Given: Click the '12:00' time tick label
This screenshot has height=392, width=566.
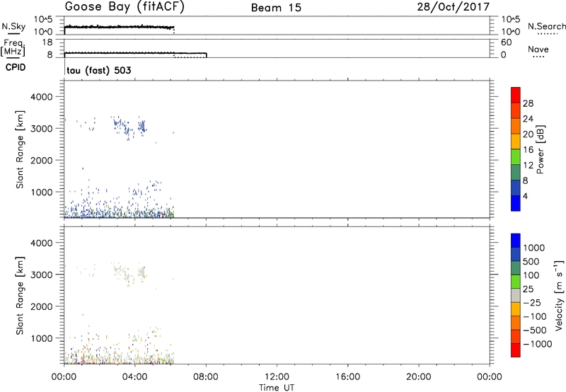Looking at the screenshot, I should coord(277,377).
